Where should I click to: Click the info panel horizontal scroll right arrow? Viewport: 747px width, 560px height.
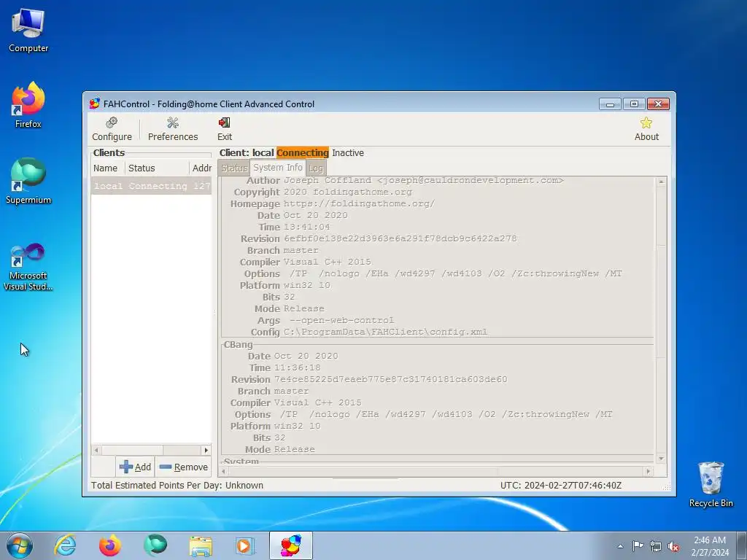tap(648, 472)
